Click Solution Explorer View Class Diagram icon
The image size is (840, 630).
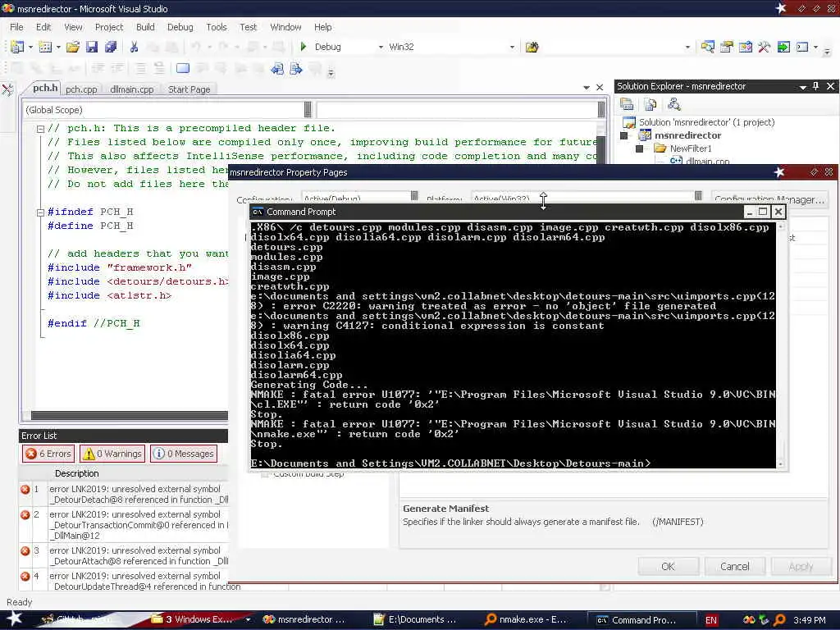tap(674, 104)
